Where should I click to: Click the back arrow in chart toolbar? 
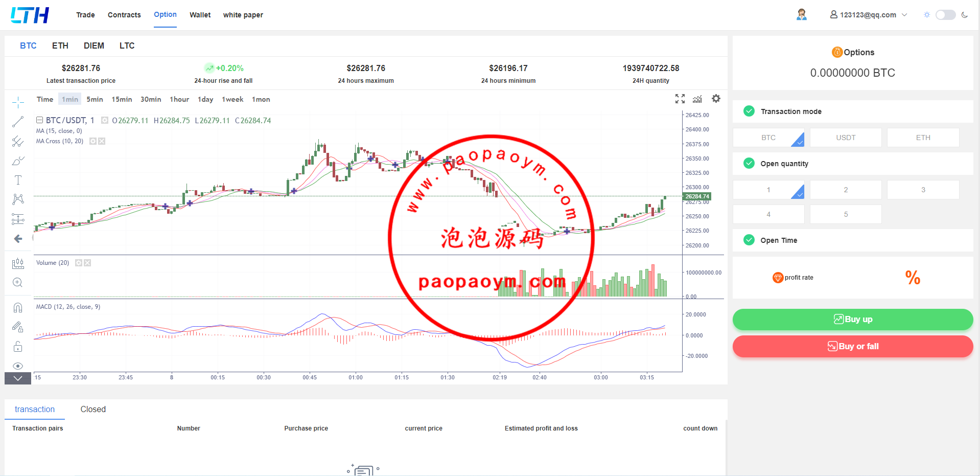coord(18,239)
